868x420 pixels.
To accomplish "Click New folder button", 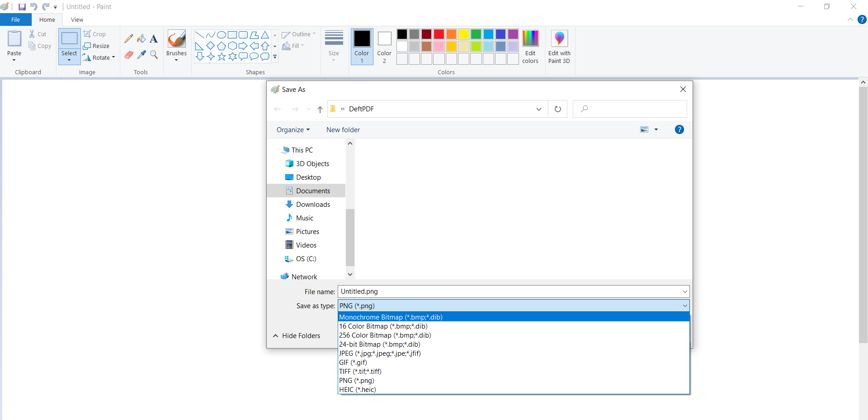I will pos(343,130).
